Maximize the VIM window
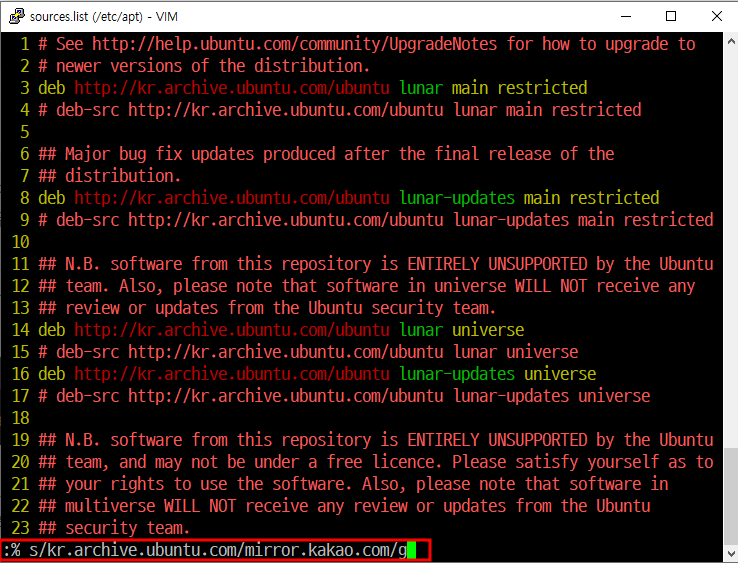 pyautogui.click(x=671, y=16)
